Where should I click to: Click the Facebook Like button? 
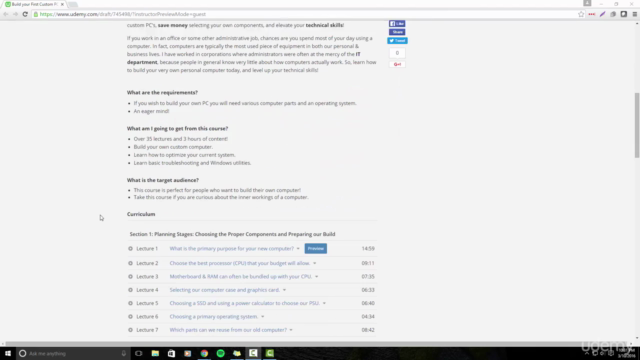coord(397,24)
